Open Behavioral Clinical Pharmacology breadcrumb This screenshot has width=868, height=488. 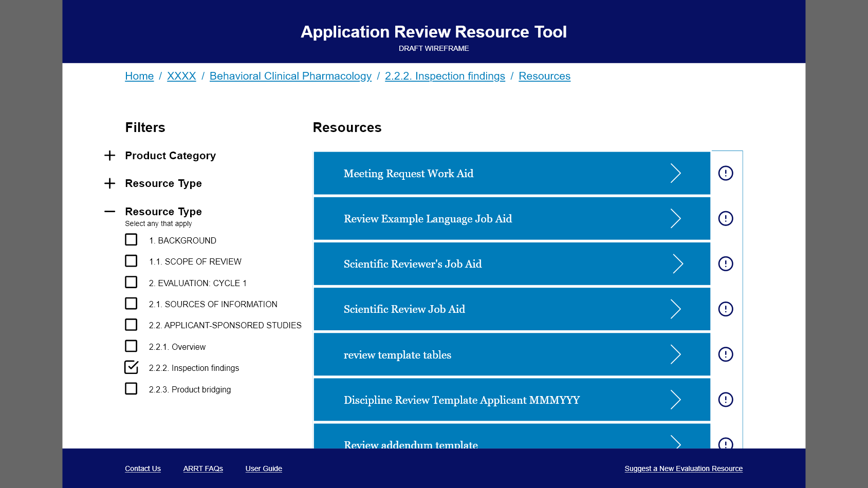click(x=290, y=76)
